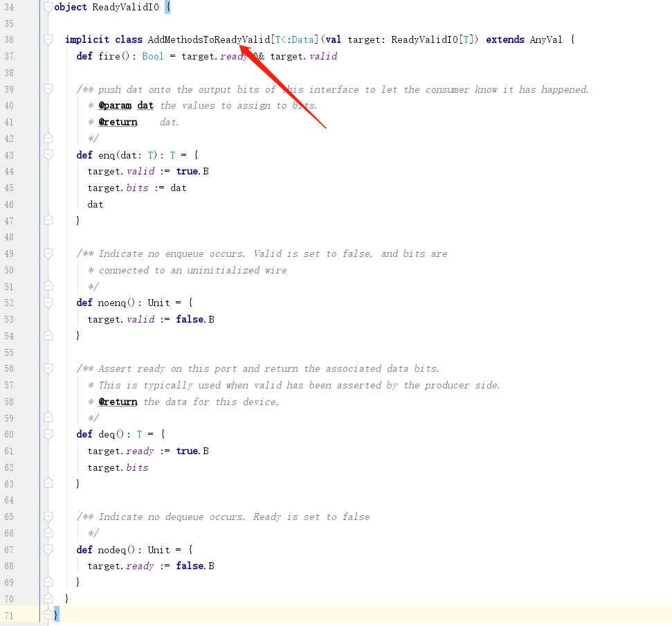Click the object closing fold marker on line 71
Viewport: 672px width, 626px height.
[48, 615]
